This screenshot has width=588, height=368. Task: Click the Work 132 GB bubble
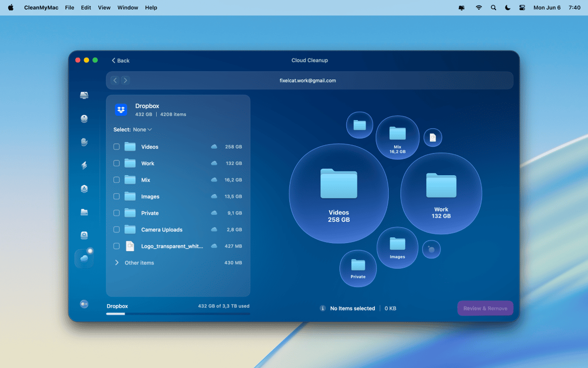(441, 193)
